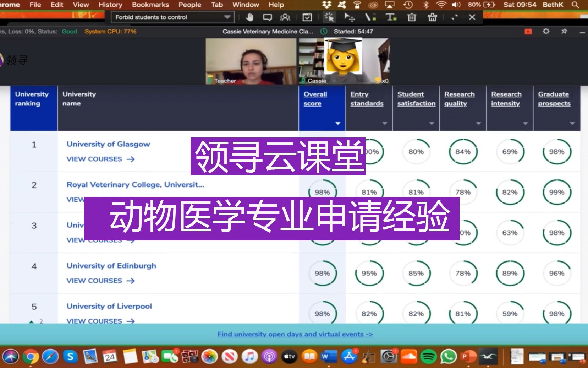Open Microsoft Word in the Dock
Viewport: 588px width, 368px height.
click(x=329, y=356)
